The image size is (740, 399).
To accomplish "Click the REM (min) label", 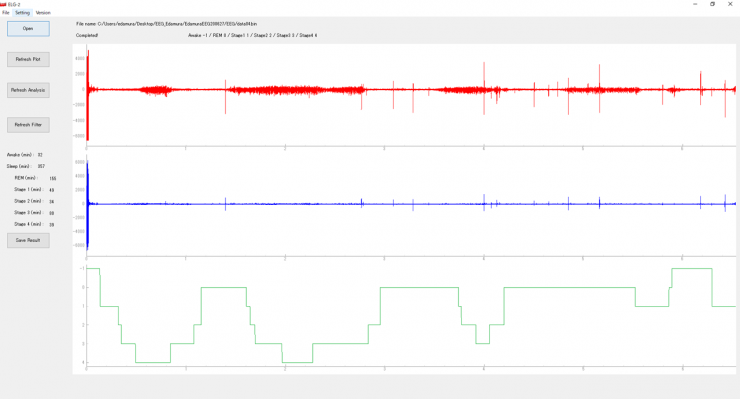I will pyautogui.click(x=26, y=178).
